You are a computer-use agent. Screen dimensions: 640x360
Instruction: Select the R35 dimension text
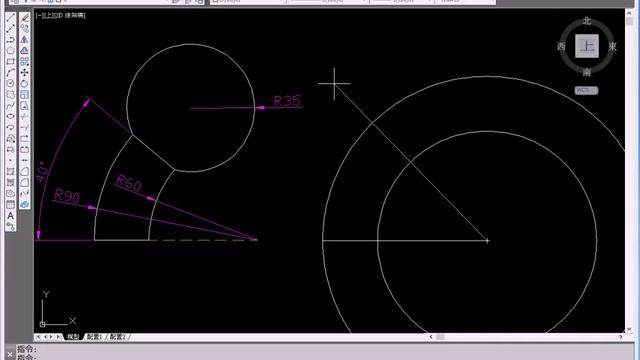[287, 100]
